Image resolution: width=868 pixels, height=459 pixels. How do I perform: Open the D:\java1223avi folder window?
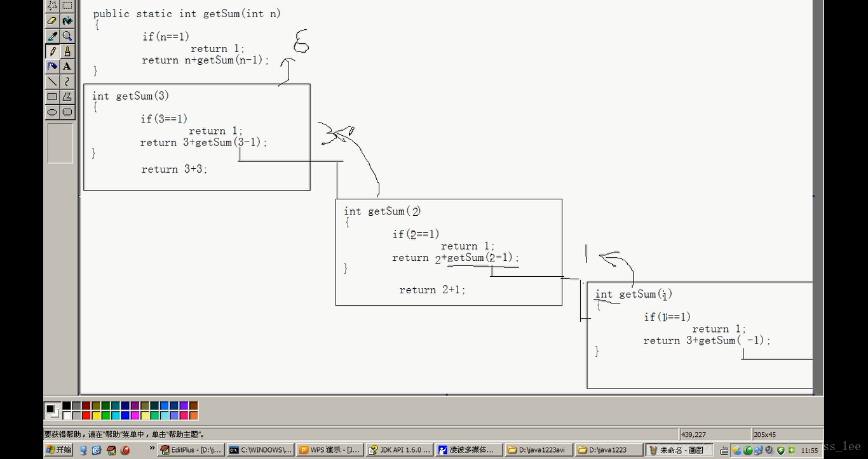pos(538,450)
